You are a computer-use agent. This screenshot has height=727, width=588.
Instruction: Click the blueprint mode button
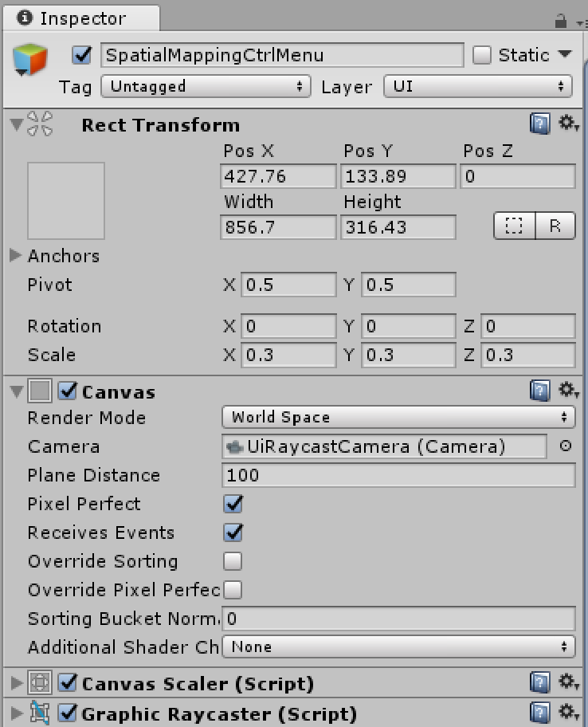[514, 226]
